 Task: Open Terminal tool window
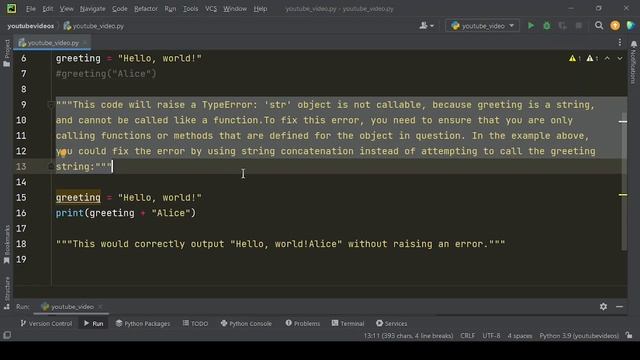point(348,323)
